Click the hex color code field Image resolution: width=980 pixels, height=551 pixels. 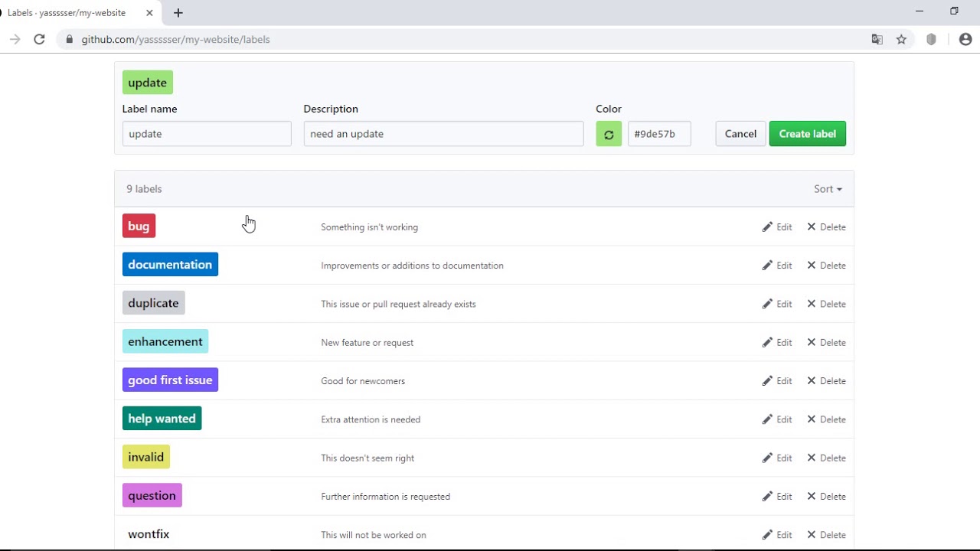click(659, 134)
